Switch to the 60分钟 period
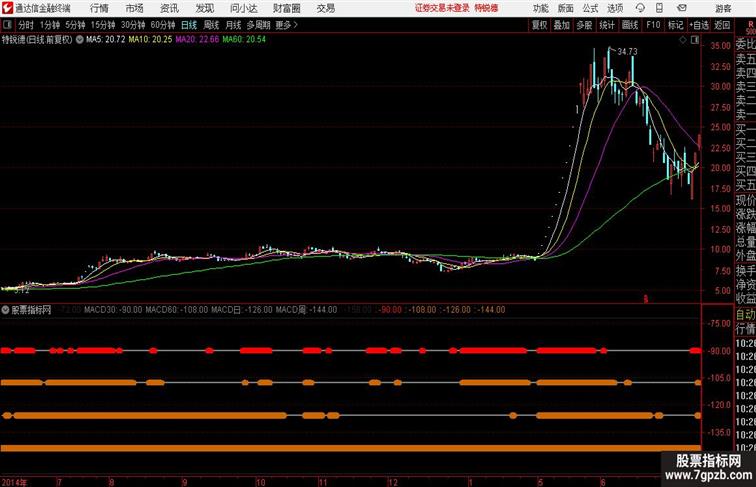Image resolution: width=756 pixels, height=487 pixels. pos(162,25)
